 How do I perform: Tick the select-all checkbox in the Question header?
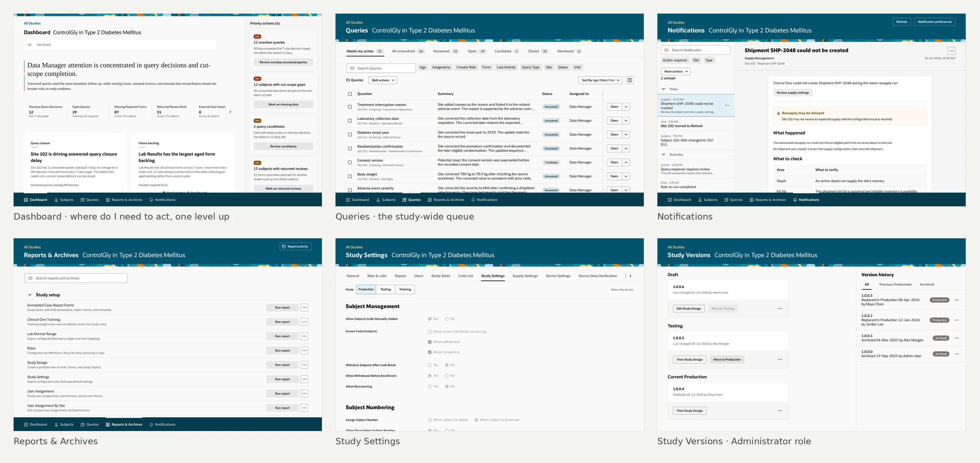(x=350, y=94)
